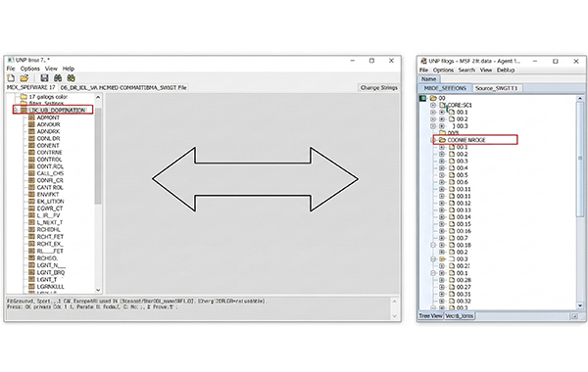588x372 pixels.
Task: Click the root '00' folder icon in the right window
Action: pyautogui.click(x=433, y=98)
